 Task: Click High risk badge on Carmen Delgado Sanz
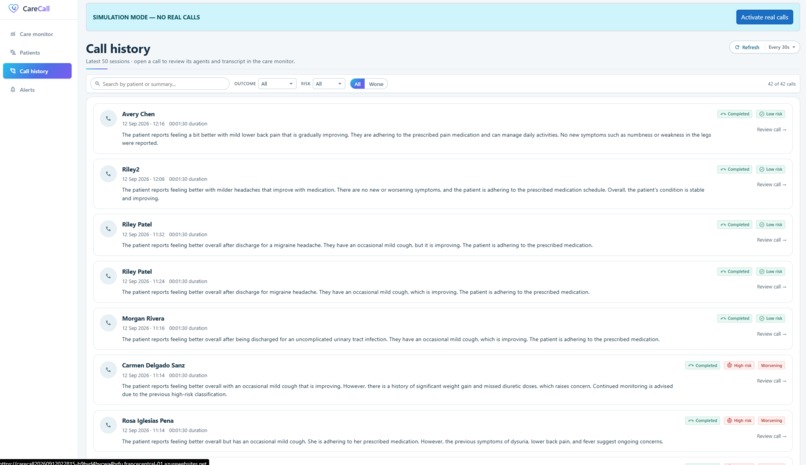tap(739, 365)
